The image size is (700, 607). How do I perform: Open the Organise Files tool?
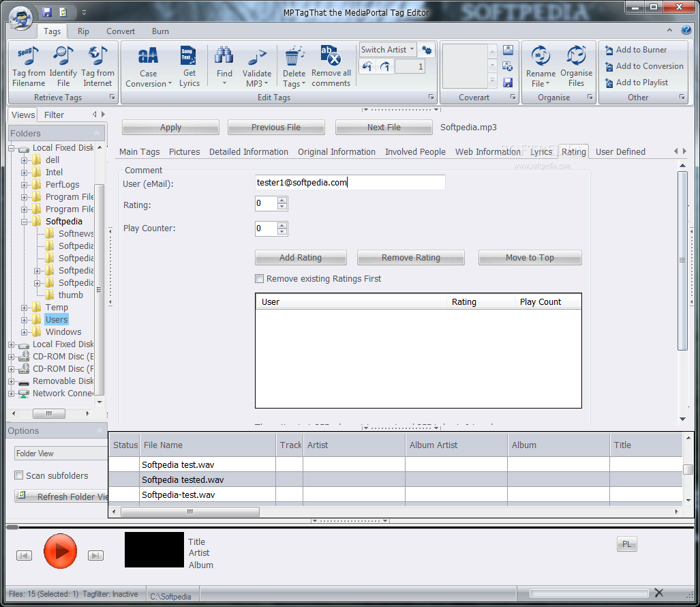(x=577, y=66)
